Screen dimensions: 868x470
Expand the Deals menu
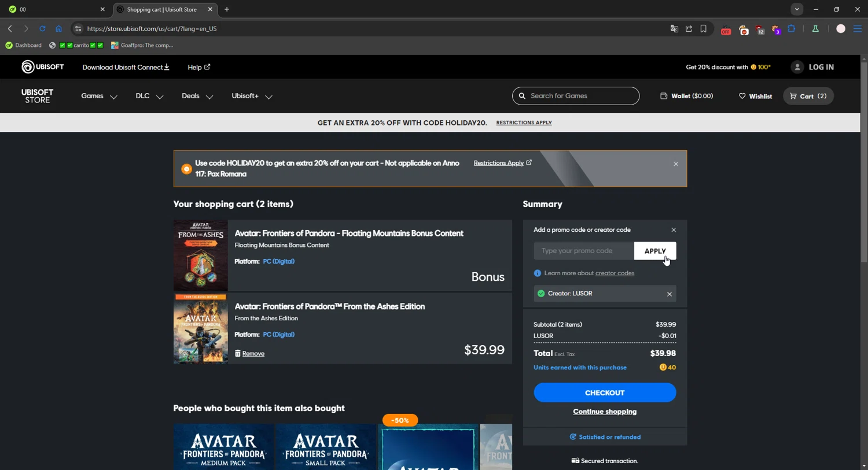197,96
